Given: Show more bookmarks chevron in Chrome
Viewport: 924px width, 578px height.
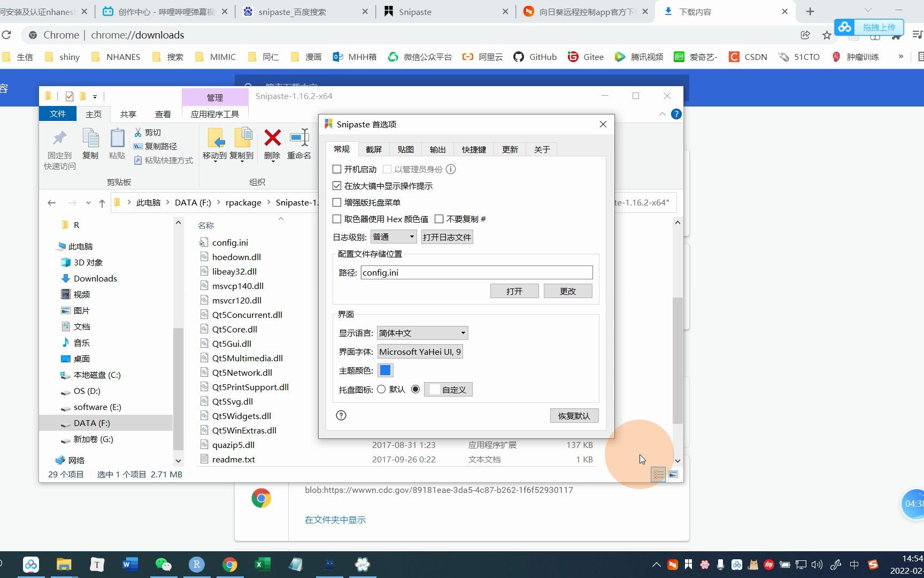Looking at the screenshot, I should coord(901,57).
